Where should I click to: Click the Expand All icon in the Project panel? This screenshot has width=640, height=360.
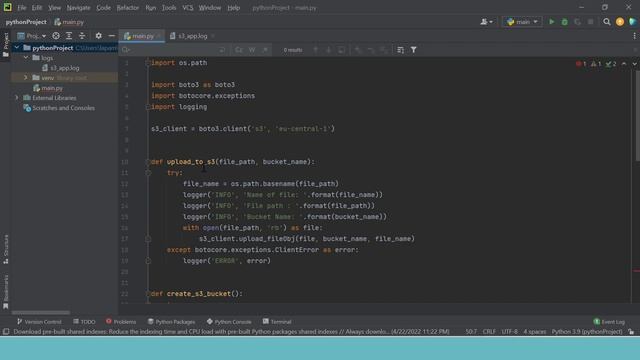click(69, 36)
